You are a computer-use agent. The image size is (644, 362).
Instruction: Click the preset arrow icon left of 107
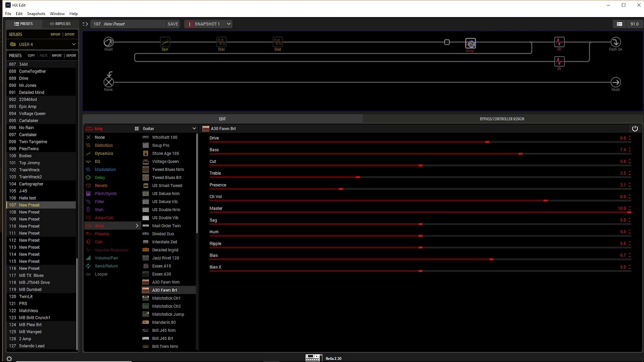click(85, 24)
